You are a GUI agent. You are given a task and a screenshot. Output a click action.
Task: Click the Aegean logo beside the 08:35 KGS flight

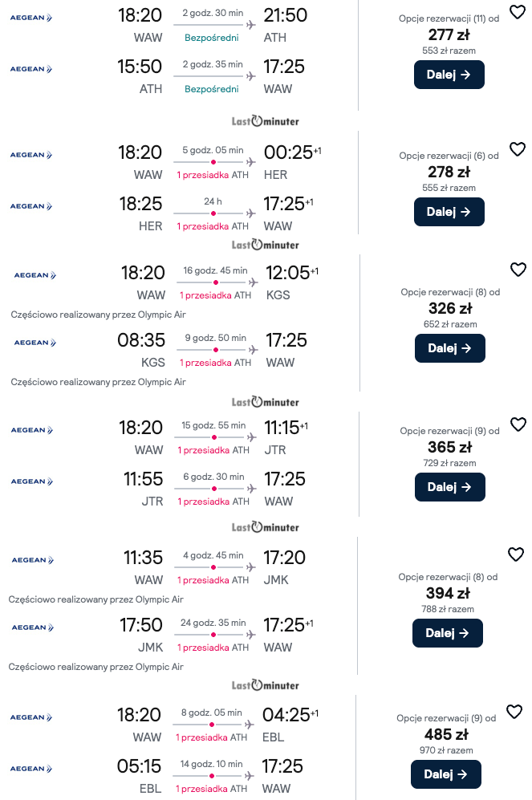[x=35, y=343]
